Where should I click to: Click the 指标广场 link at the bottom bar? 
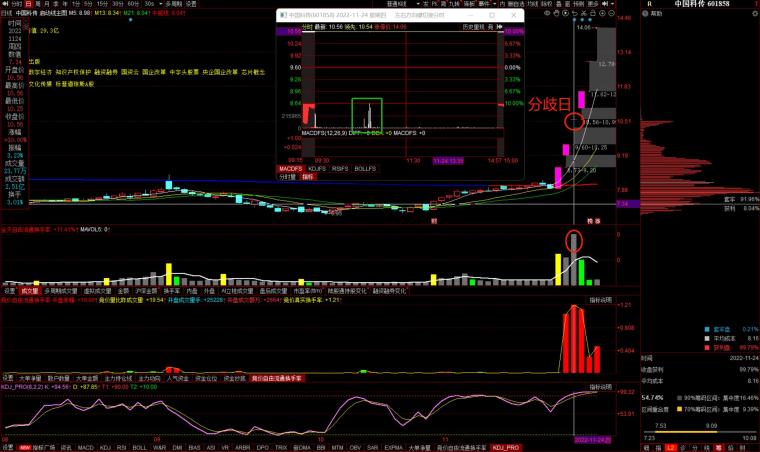coord(44,448)
